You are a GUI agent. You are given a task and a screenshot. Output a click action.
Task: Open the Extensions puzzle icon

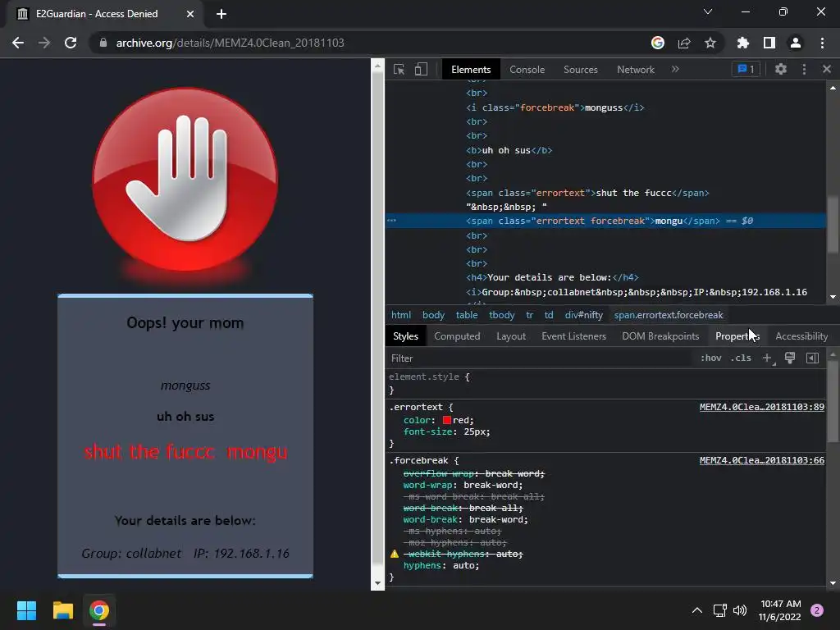coord(743,43)
